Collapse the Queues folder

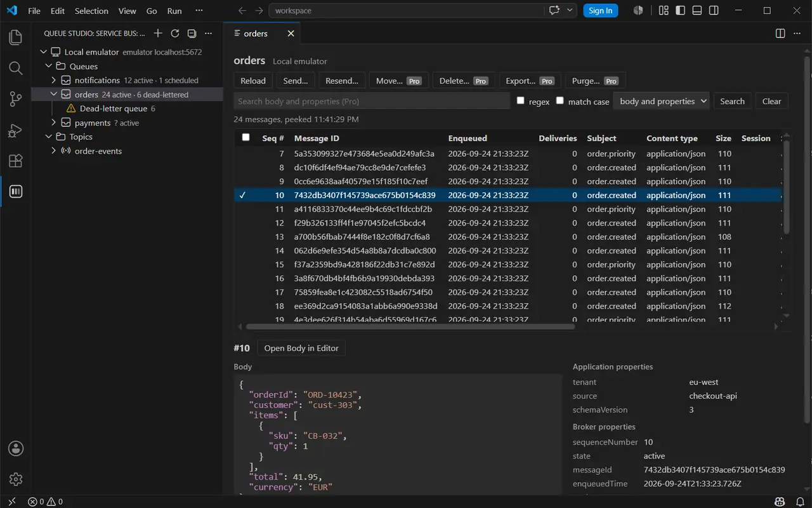49,66
